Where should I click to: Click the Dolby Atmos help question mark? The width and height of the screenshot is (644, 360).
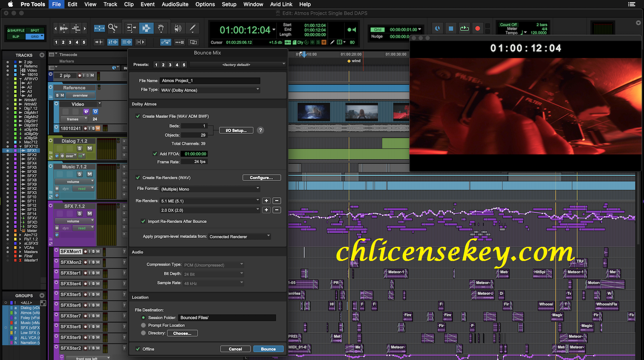click(260, 130)
